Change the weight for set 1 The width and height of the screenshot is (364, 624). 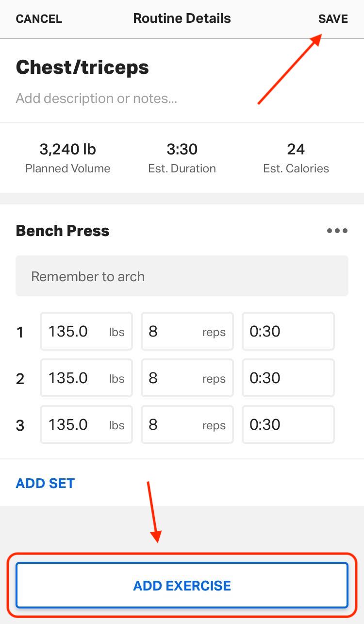point(86,331)
